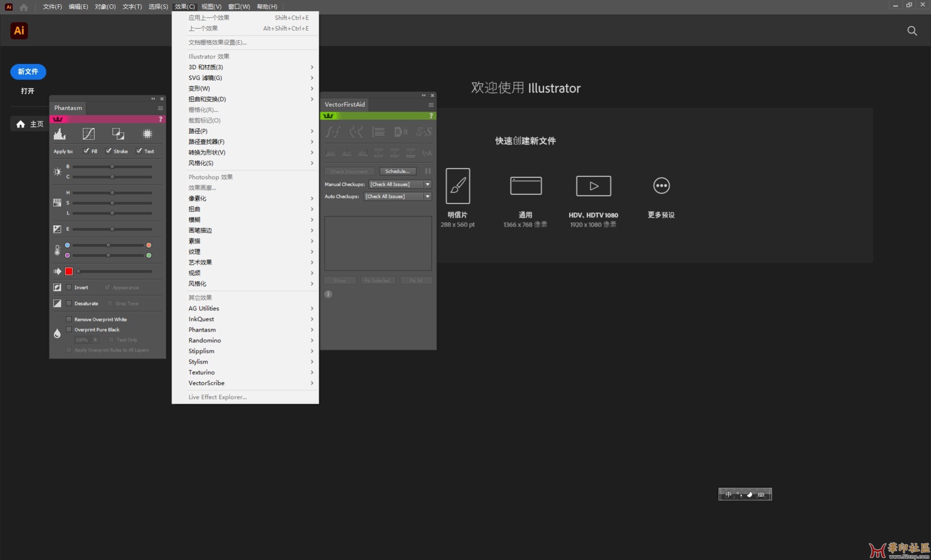The height and width of the screenshot is (560, 931).
Task: Click the colorize arrow icon beside red swatch
Action: point(57,272)
